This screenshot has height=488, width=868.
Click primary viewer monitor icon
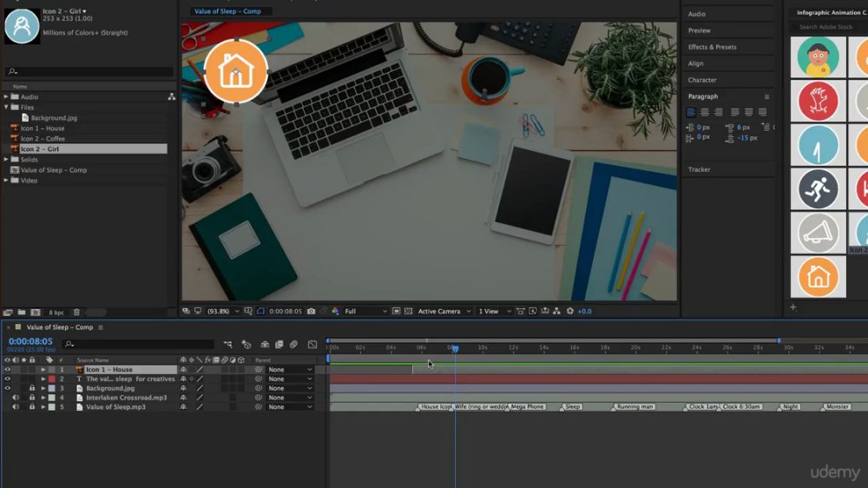coord(198,312)
